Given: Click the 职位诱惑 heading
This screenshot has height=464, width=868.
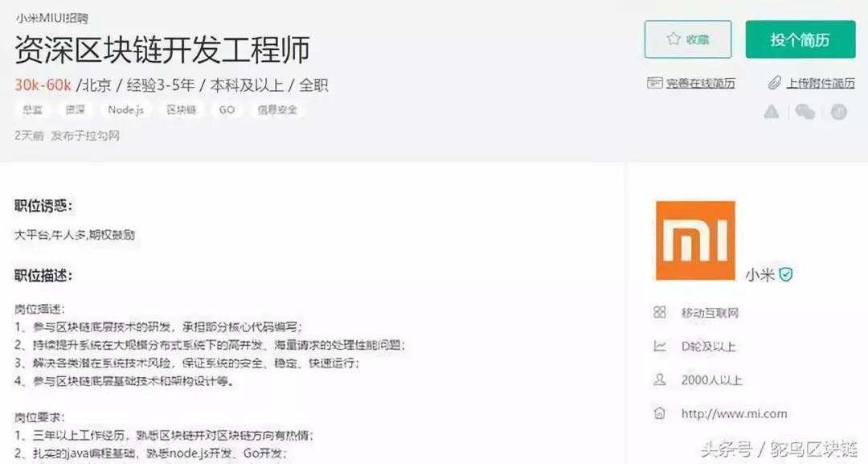Looking at the screenshot, I should [x=43, y=206].
